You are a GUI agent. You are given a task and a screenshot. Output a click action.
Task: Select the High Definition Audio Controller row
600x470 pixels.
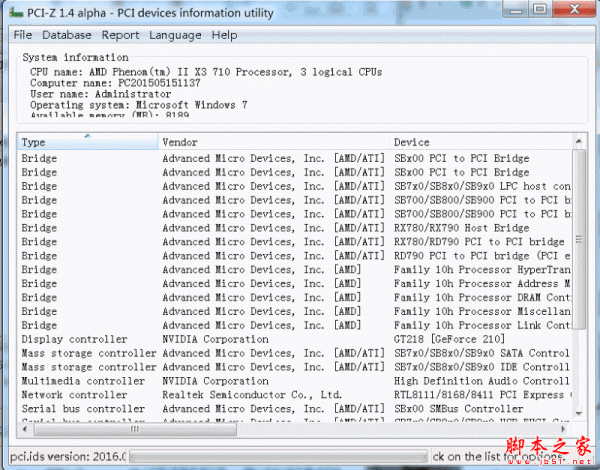(x=295, y=381)
